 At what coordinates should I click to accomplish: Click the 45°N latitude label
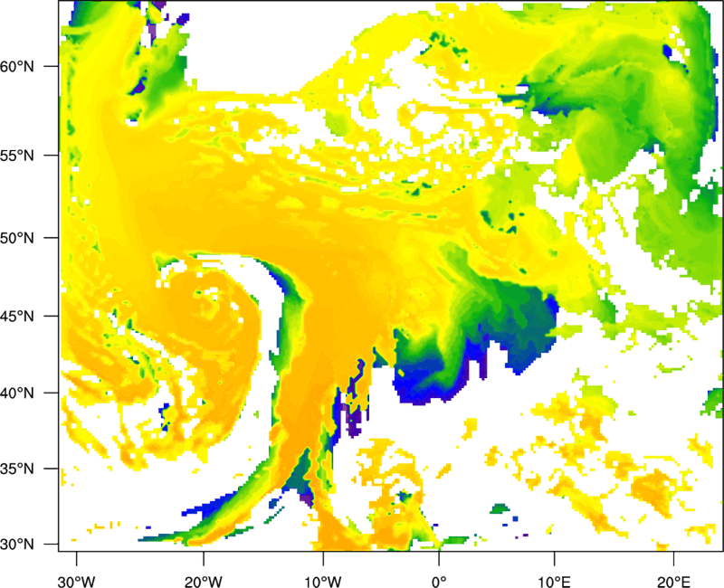(x=17, y=317)
